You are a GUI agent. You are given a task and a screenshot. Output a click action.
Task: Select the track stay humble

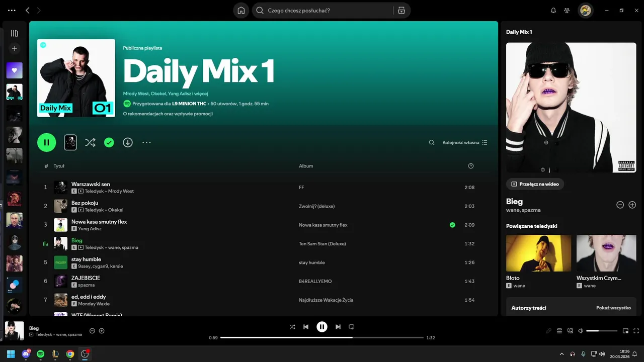click(x=86, y=259)
